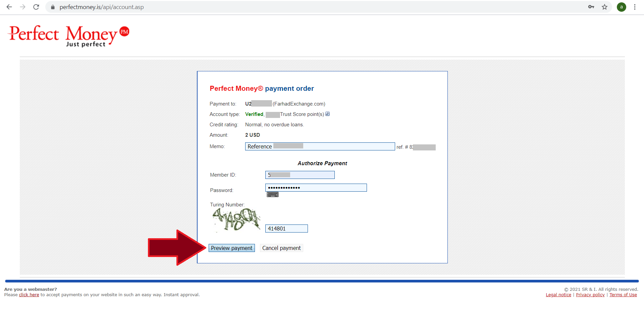The image size is (644, 324).
Task: Click the address bar URL
Action: [x=102, y=7]
